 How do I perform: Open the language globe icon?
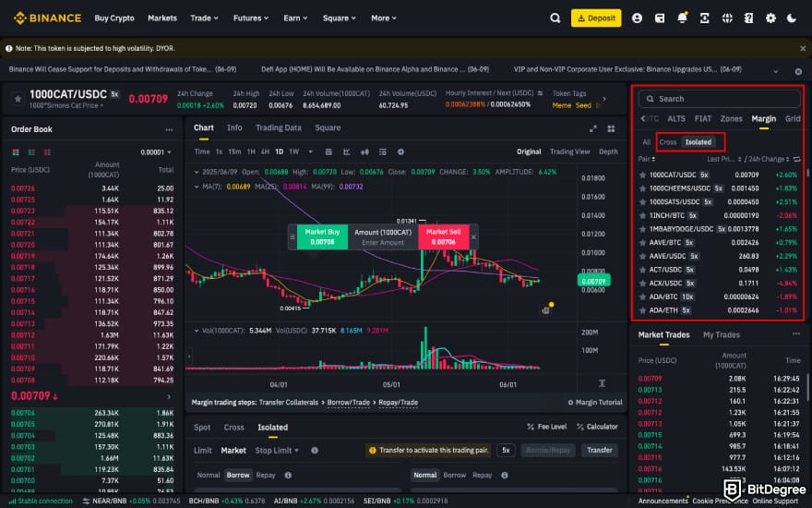(x=727, y=18)
